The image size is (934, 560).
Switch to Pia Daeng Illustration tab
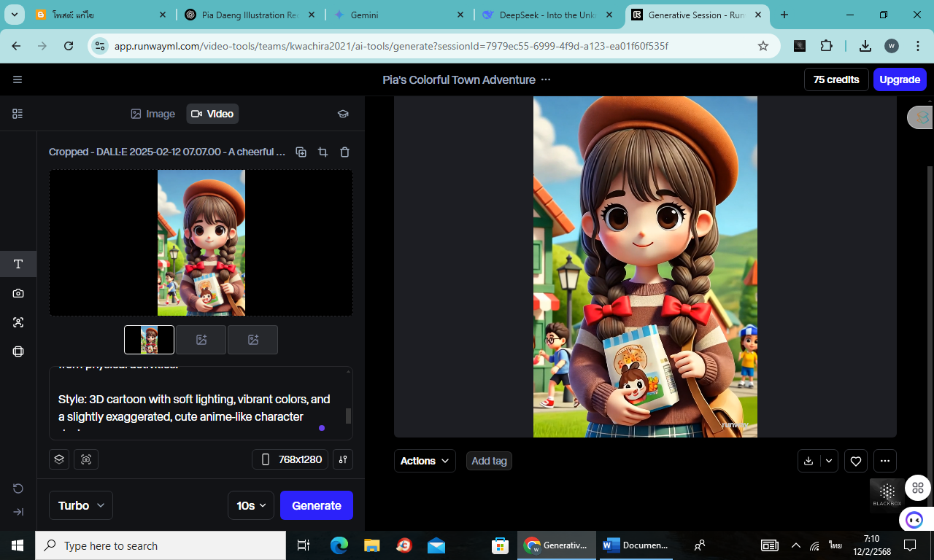point(250,15)
